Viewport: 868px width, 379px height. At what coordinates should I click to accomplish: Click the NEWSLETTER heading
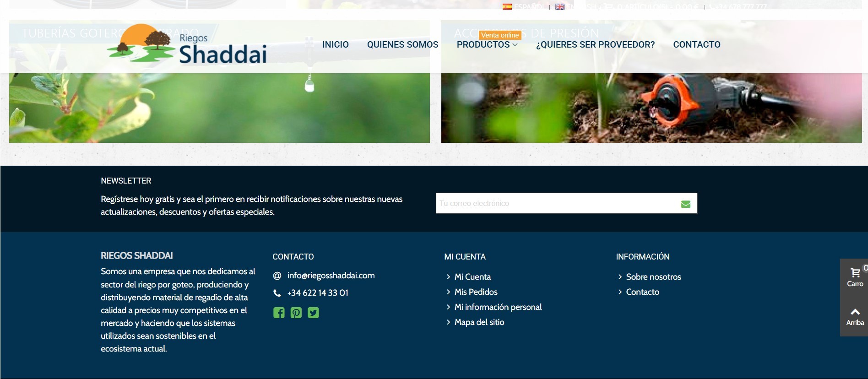click(126, 181)
